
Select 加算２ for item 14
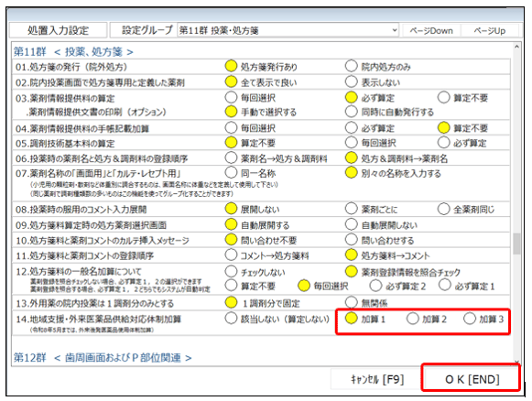[413, 319]
